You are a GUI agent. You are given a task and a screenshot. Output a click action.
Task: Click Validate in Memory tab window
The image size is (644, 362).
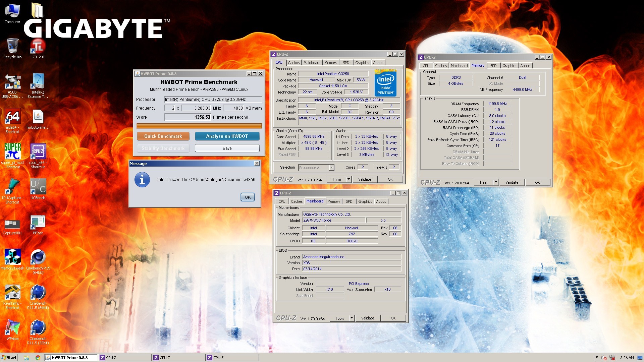pyautogui.click(x=512, y=182)
